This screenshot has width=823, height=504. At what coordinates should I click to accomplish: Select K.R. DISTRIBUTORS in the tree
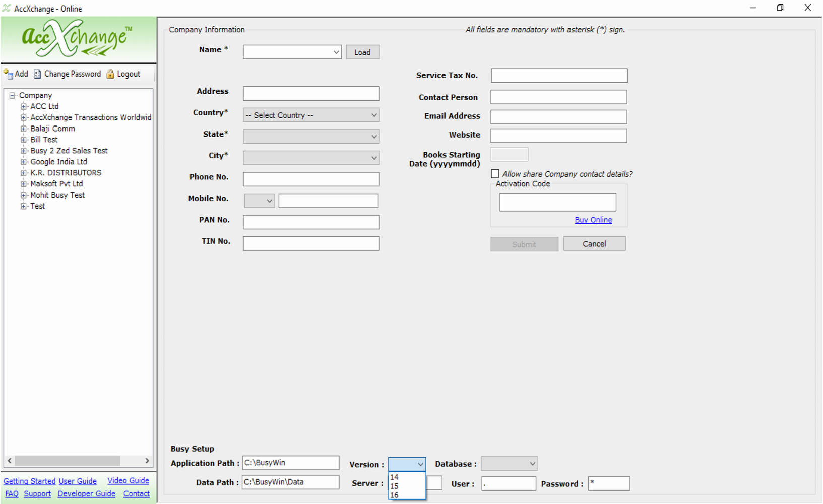tap(66, 173)
